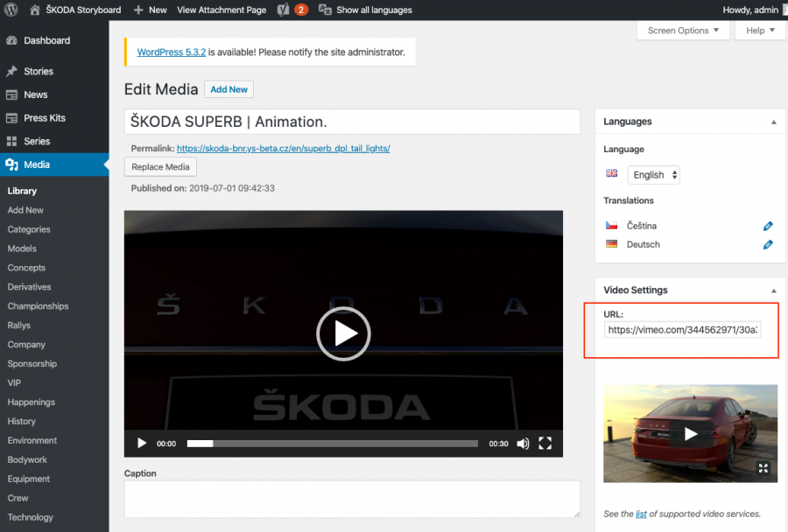Open the list of supported video services link
788x532 pixels.
pyautogui.click(x=641, y=514)
